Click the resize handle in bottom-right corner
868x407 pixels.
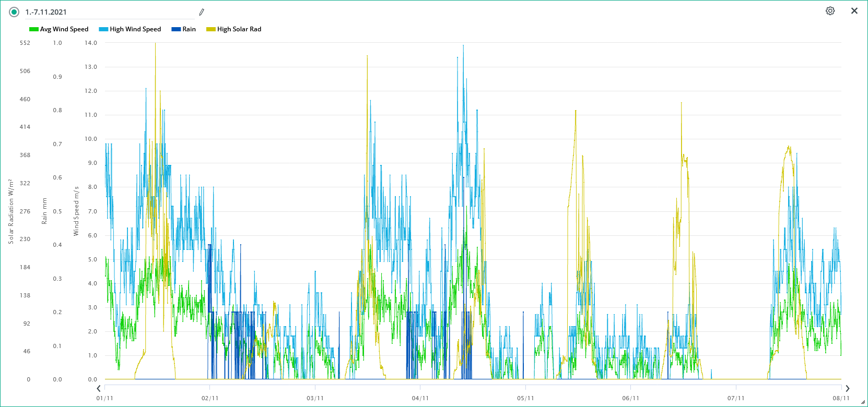(863, 402)
